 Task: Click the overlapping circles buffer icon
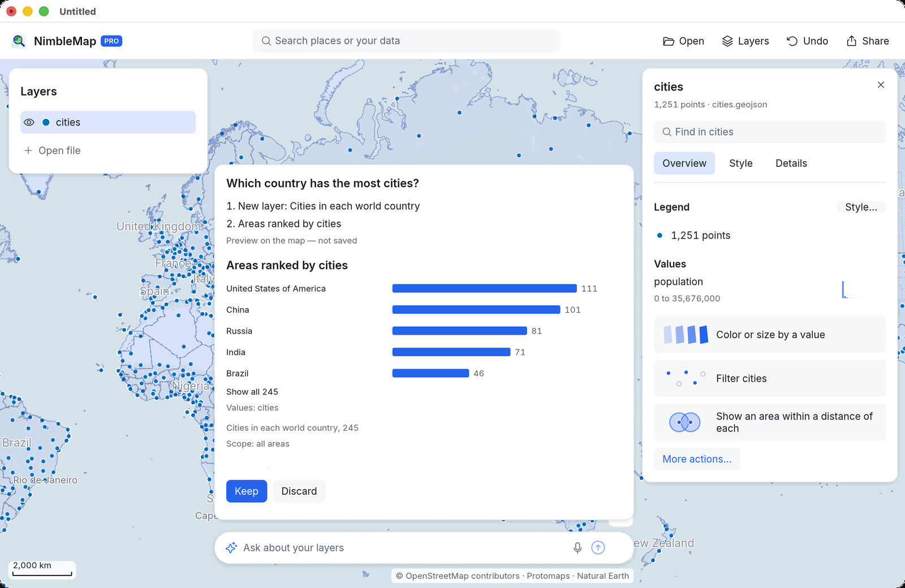pos(684,422)
